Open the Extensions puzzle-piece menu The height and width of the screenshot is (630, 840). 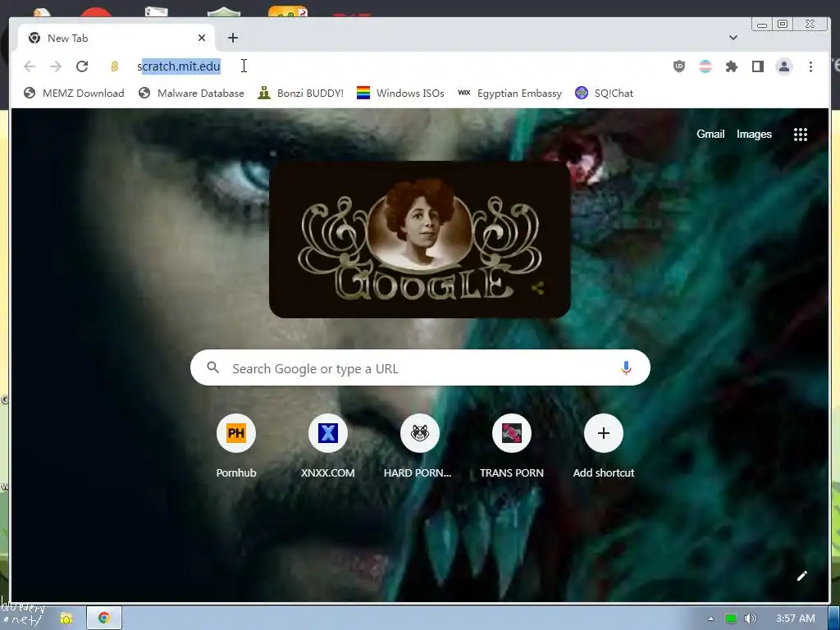pos(732,66)
